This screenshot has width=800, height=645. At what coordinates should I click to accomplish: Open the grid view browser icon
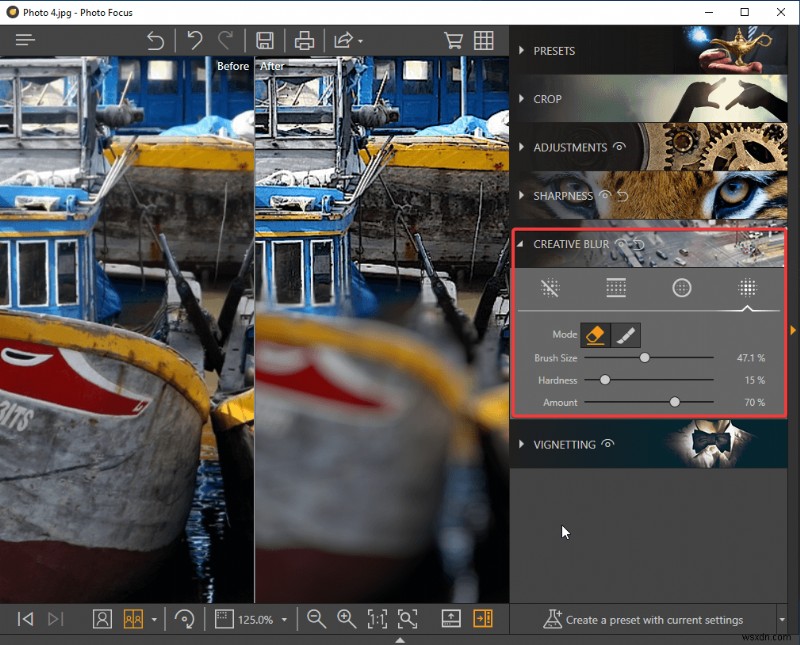pos(483,40)
